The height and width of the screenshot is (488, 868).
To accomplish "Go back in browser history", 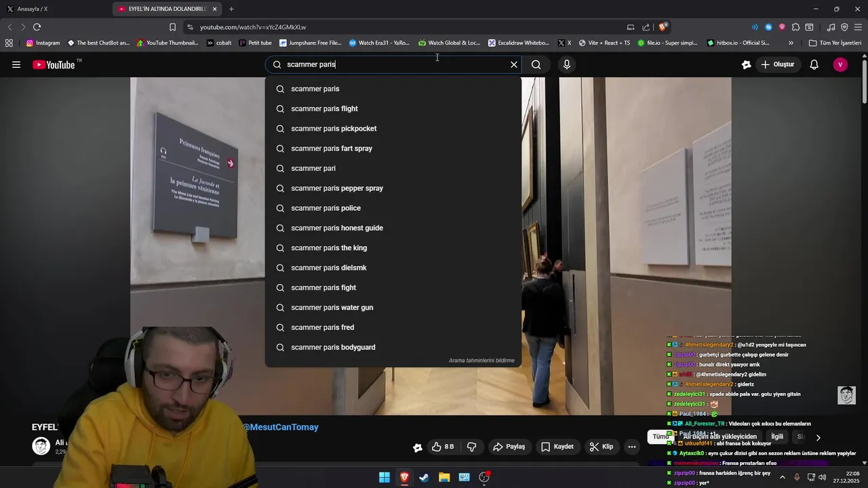I will (9, 27).
